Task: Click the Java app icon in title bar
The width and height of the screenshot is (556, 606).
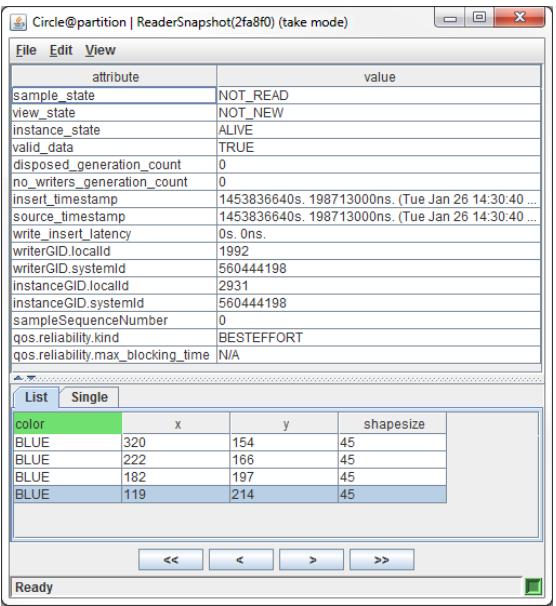Action: 18,22
